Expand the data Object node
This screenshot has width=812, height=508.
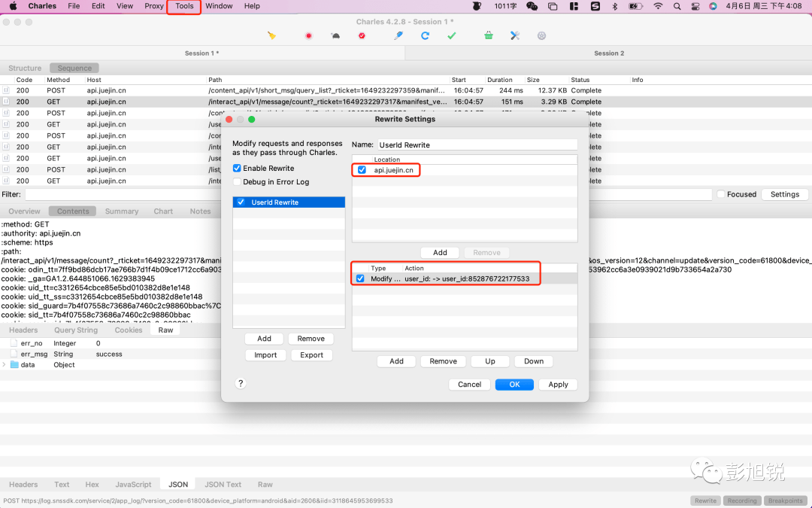(5, 365)
